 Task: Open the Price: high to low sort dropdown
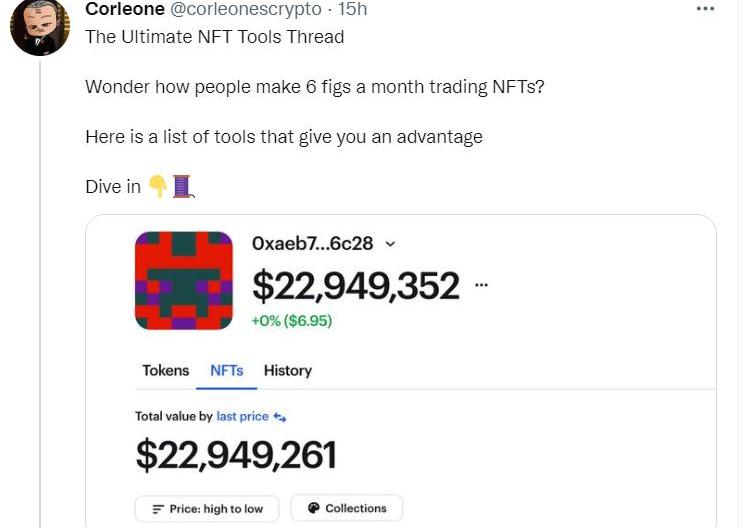click(208, 508)
